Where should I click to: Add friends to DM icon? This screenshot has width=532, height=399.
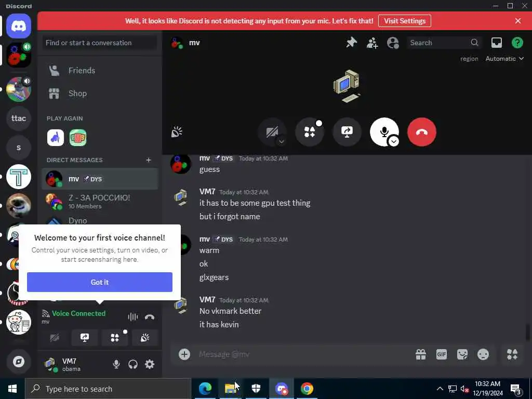[x=372, y=43]
